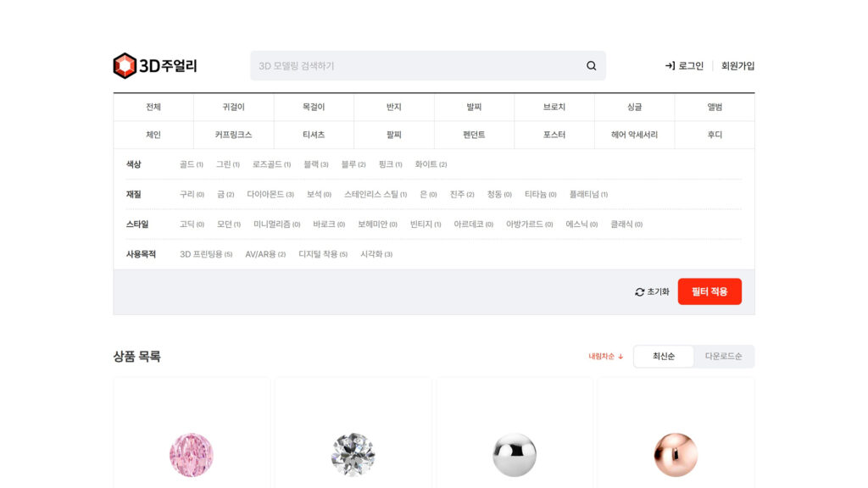
Task: Click the 로그인 arrow icon
Action: click(670, 66)
